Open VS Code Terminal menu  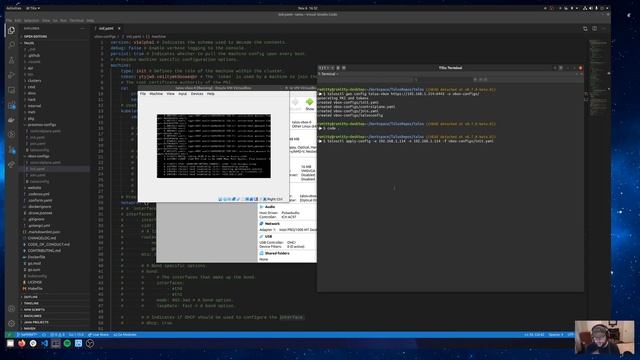[76, 20]
